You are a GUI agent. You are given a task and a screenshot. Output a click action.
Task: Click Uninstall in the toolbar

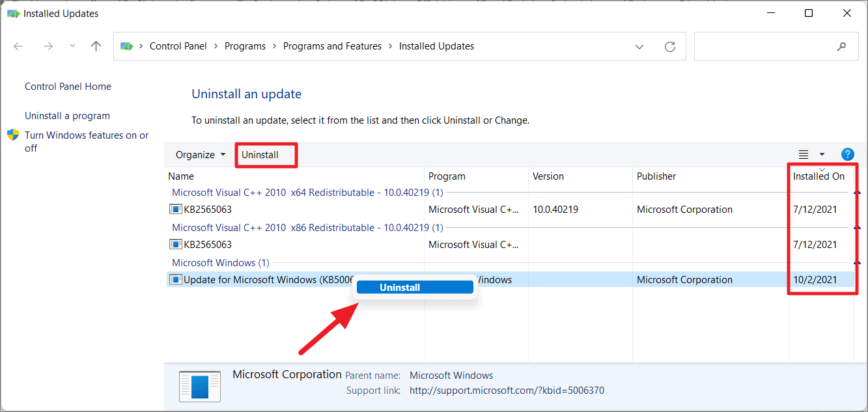point(260,155)
